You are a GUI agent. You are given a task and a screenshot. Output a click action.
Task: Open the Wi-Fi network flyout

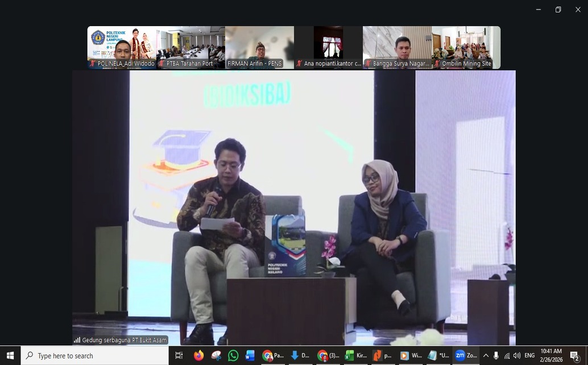pyautogui.click(x=507, y=355)
